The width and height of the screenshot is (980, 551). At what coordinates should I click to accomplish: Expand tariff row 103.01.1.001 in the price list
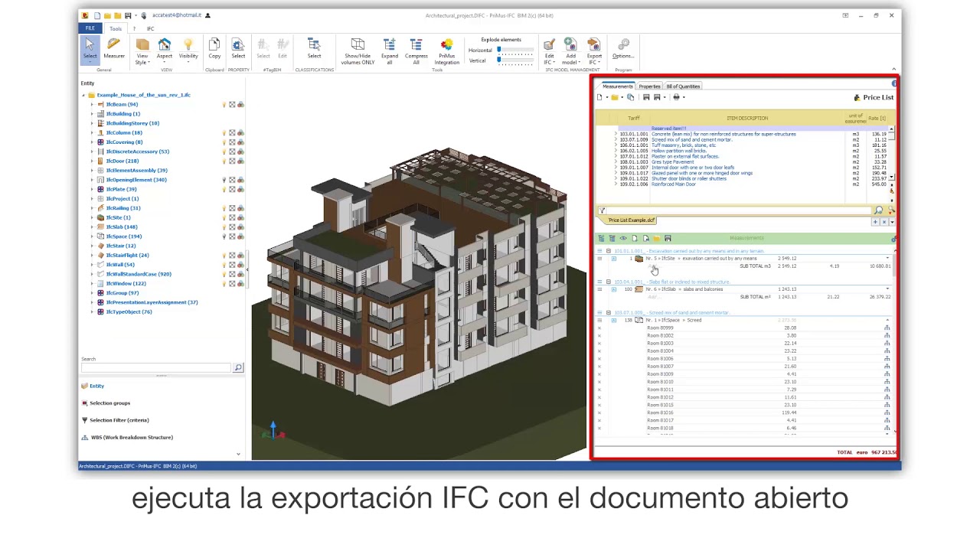[616, 134]
